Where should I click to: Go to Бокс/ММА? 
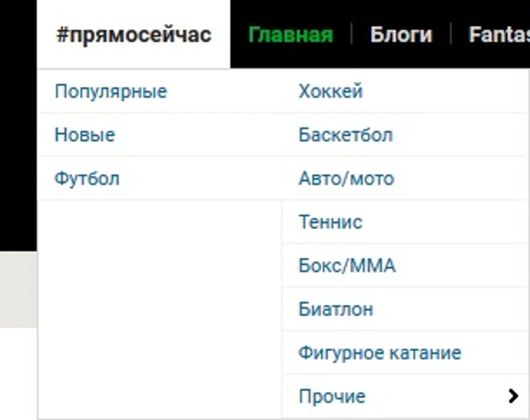pos(347,265)
